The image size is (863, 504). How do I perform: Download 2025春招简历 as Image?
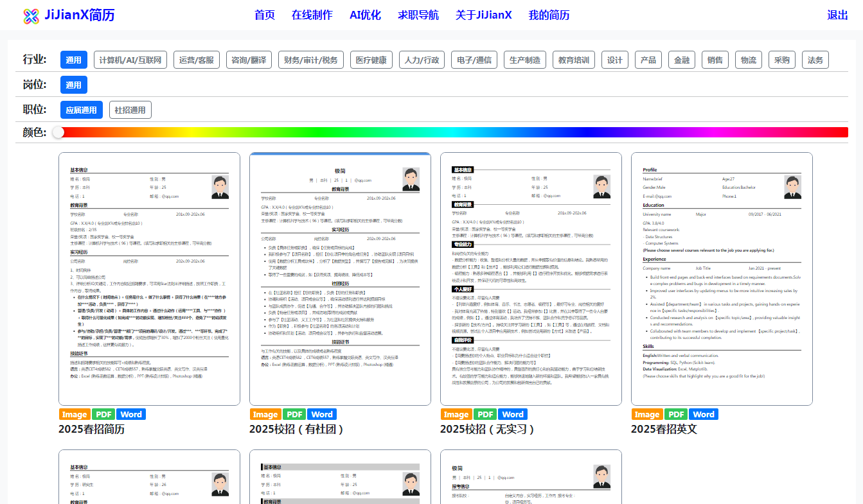coord(75,414)
